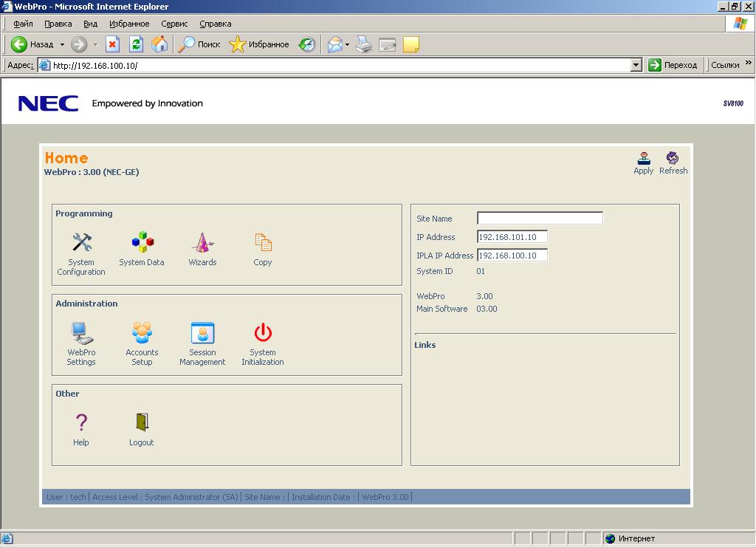This screenshot has height=548, width=756.
Task: Open Session Management icon
Action: click(202, 333)
